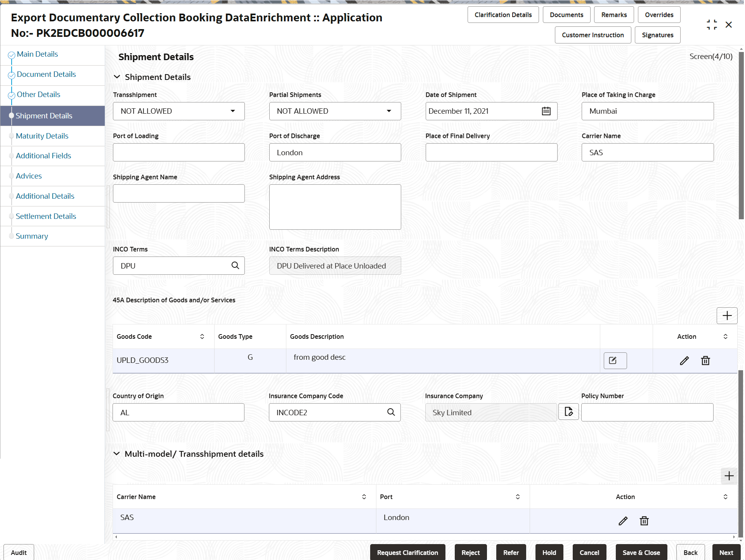The height and width of the screenshot is (560, 745).
Task: Open the Partial Shipments dropdown
Action: [389, 111]
